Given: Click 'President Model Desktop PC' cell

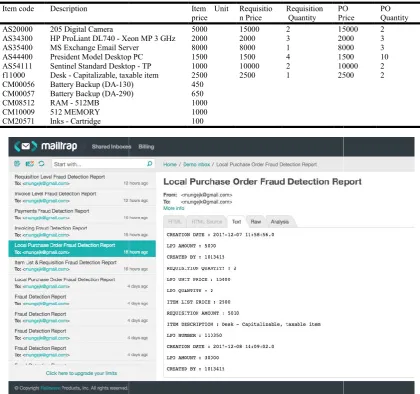Looking at the screenshot, I should coord(97,57).
